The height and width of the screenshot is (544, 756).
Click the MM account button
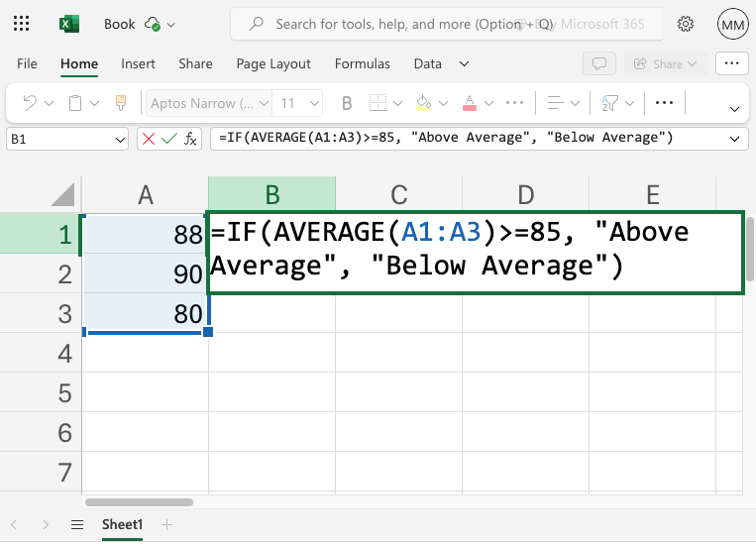click(x=732, y=24)
